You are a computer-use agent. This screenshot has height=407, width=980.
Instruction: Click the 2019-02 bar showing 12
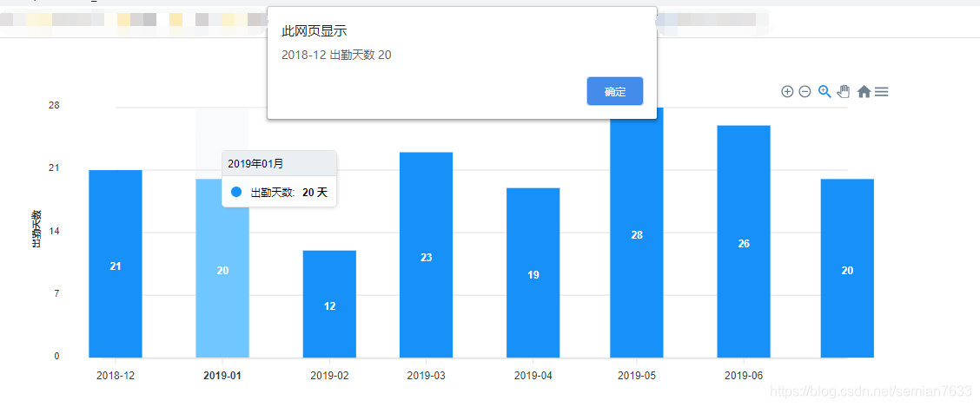pyautogui.click(x=329, y=304)
